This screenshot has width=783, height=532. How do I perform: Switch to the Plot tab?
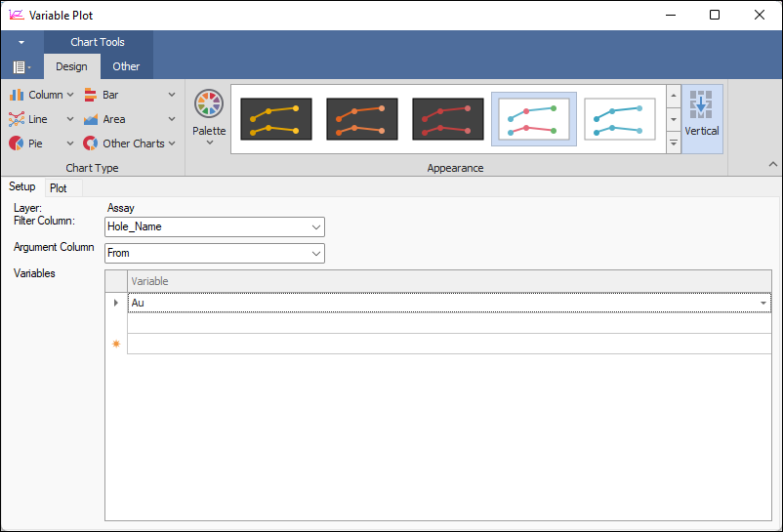tap(59, 188)
